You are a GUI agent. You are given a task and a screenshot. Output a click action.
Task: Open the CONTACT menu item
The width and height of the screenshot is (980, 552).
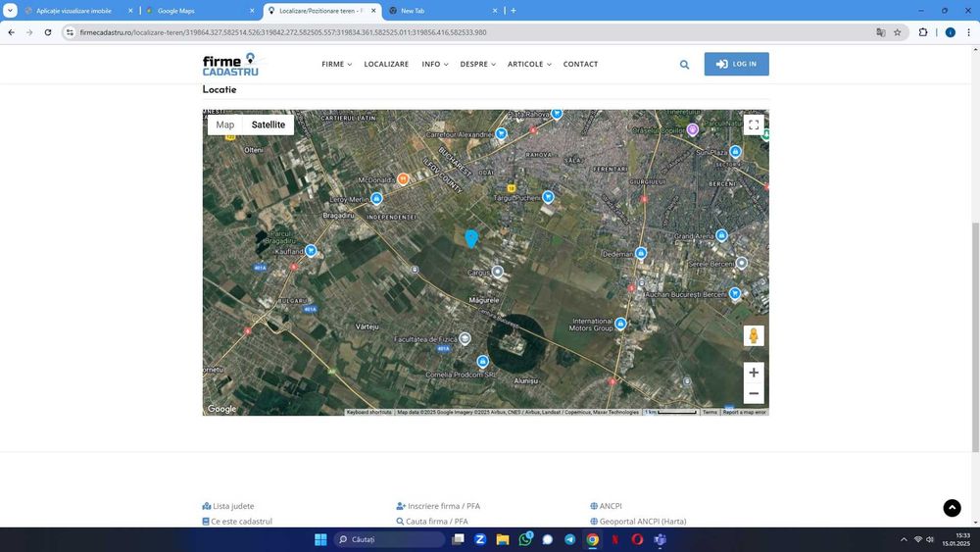click(580, 65)
